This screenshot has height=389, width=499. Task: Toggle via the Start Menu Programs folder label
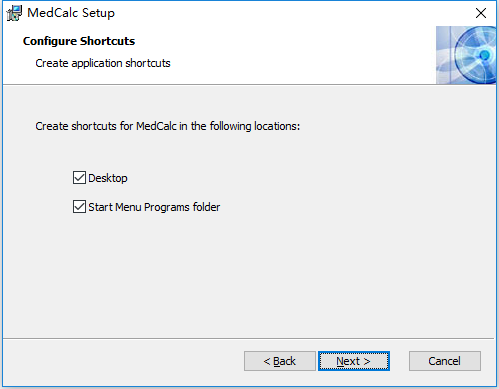(x=154, y=207)
